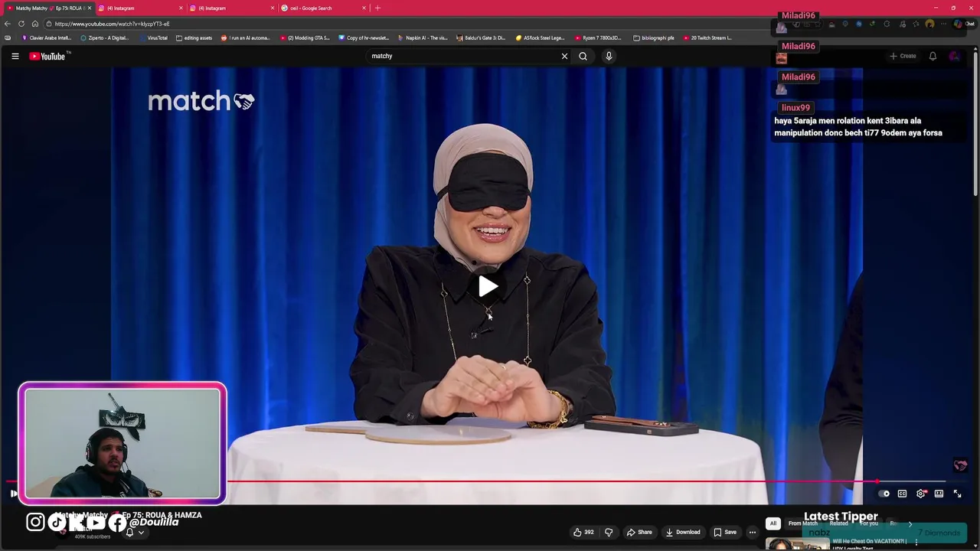
Task: Select the For you filter chip
Action: [x=869, y=523]
